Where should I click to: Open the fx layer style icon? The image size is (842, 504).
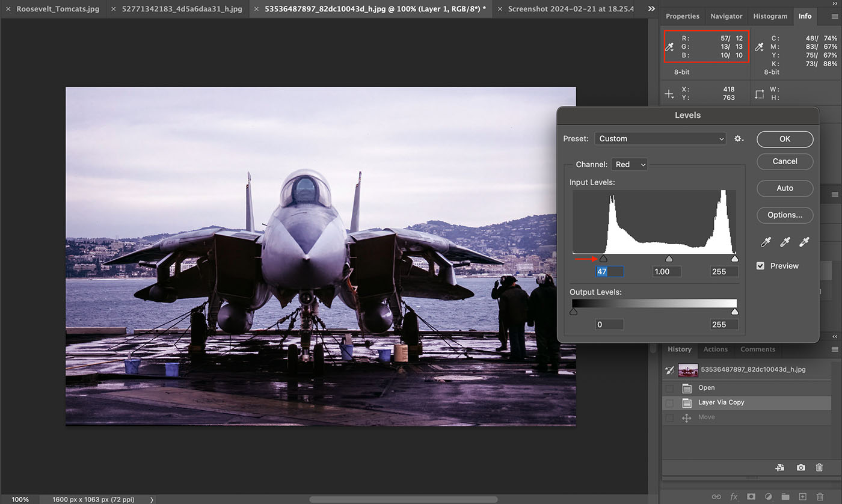(734, 497)
